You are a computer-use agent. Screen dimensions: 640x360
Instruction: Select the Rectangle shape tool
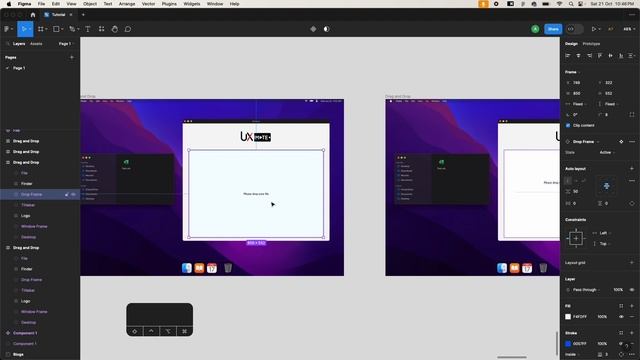(x=56, y=29)
